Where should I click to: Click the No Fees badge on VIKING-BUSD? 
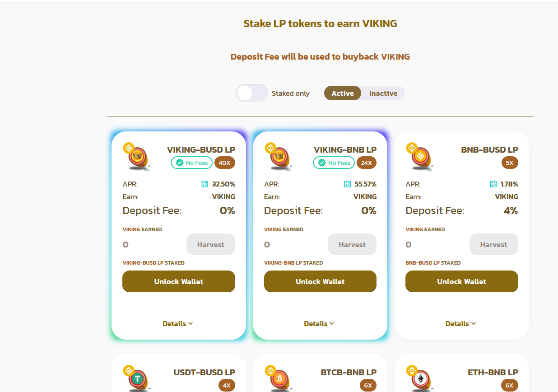(x=191, y=163)
